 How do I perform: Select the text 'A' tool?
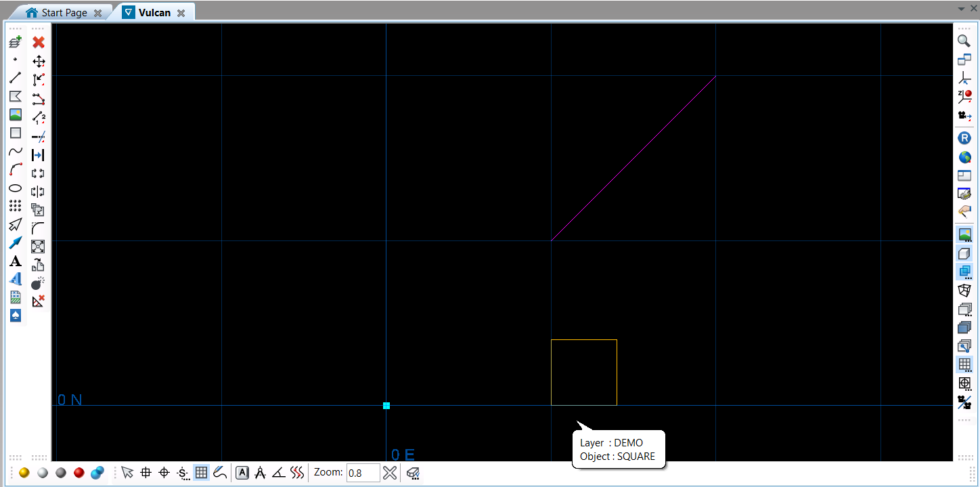coord(16,261)
